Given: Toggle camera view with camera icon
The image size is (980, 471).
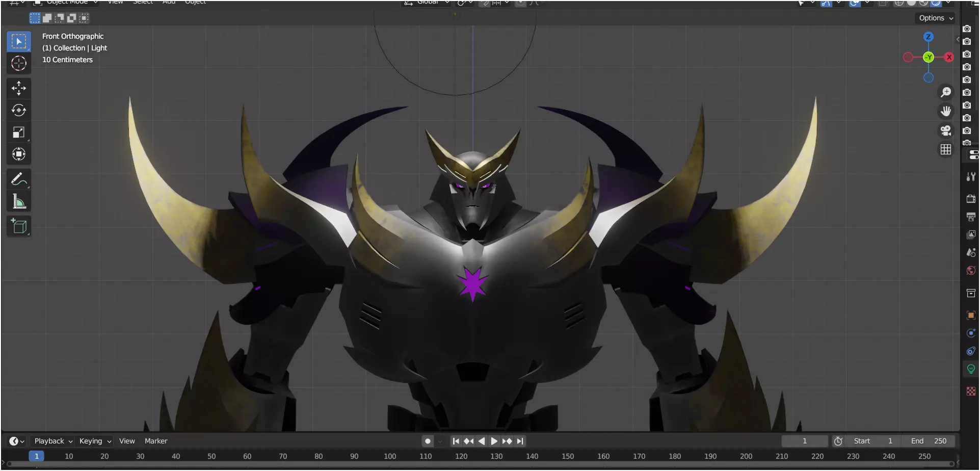Looking at the screenshot, I should coord(946,130).
